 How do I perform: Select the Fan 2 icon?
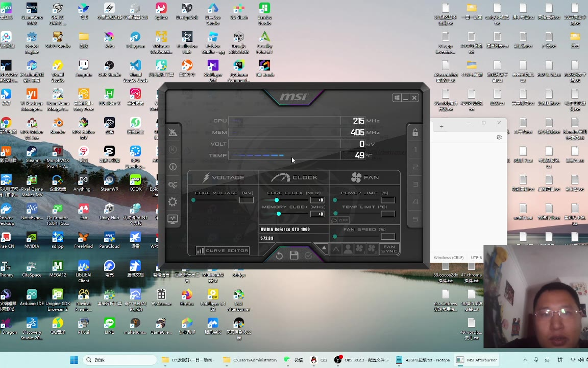point(372,249)
